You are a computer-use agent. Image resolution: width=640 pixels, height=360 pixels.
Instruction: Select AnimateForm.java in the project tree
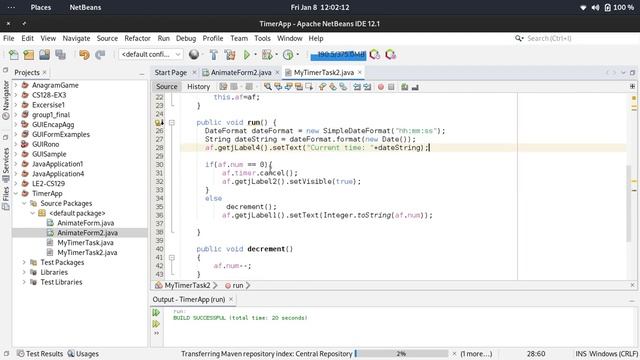pyautogui.click(x=85, y=223)
